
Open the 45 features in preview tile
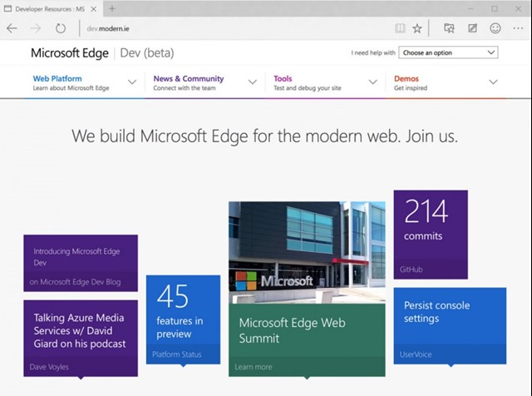[x=183, y=319]
